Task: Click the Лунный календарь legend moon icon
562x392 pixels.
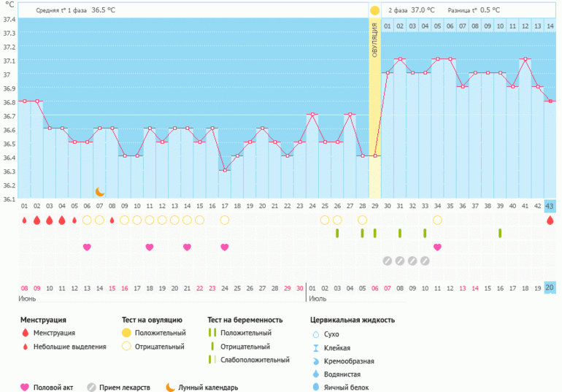Action: (x=169, y=387)
